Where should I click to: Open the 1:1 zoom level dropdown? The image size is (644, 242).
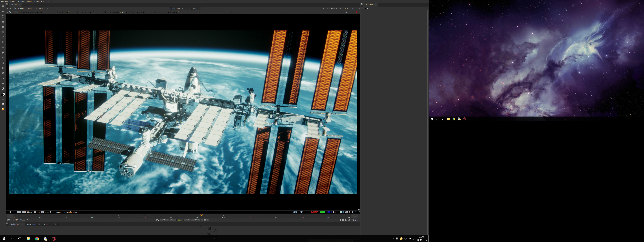click(354, 8)
